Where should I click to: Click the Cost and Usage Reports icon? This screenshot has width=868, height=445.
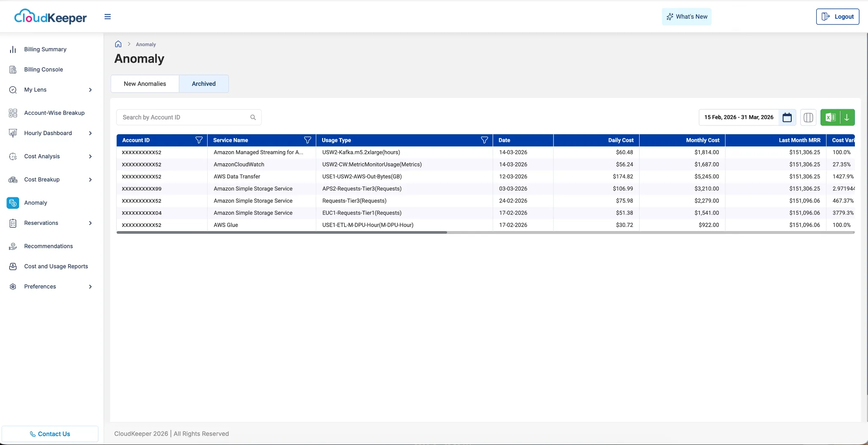13,266
